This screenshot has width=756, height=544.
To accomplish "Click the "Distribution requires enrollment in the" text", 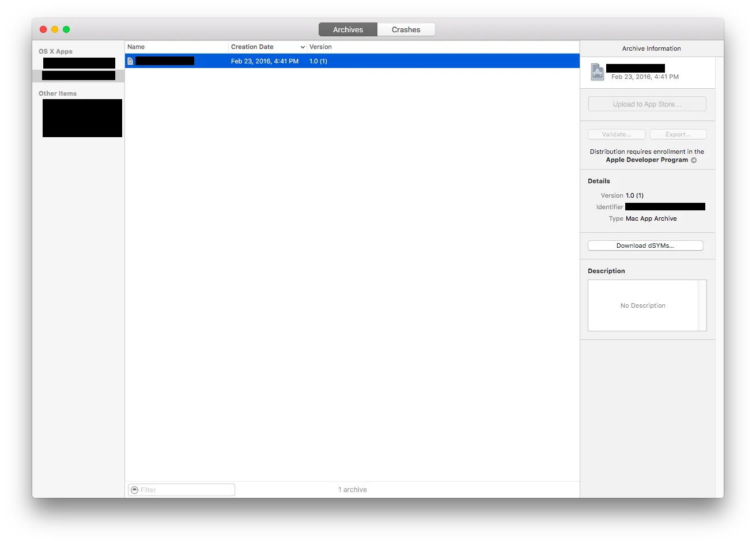I will (647, 152).
